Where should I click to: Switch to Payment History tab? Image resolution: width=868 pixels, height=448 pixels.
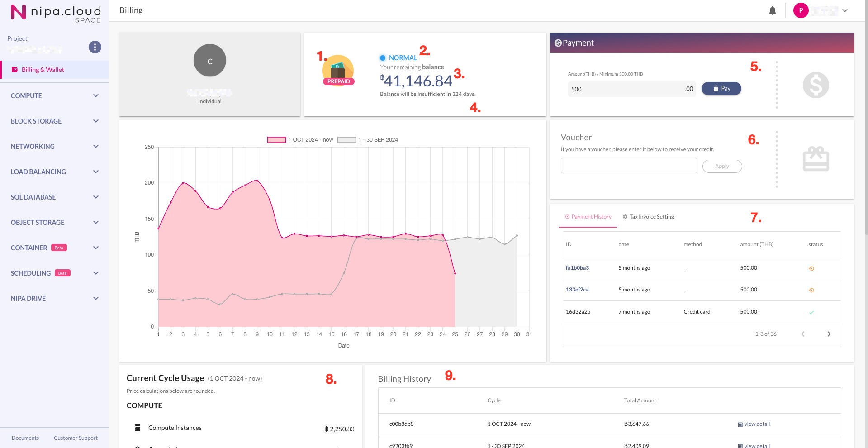point(588,217)
